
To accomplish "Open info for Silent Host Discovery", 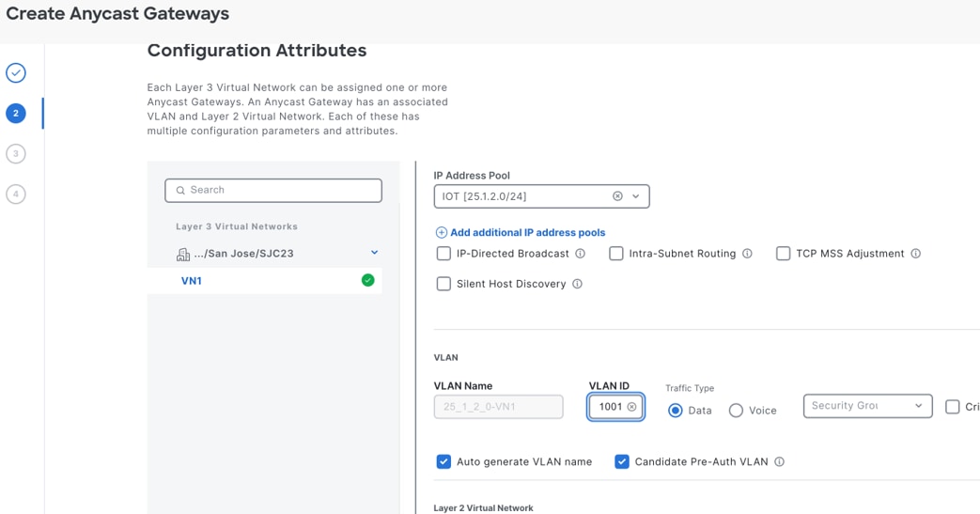I will (578, 284).
